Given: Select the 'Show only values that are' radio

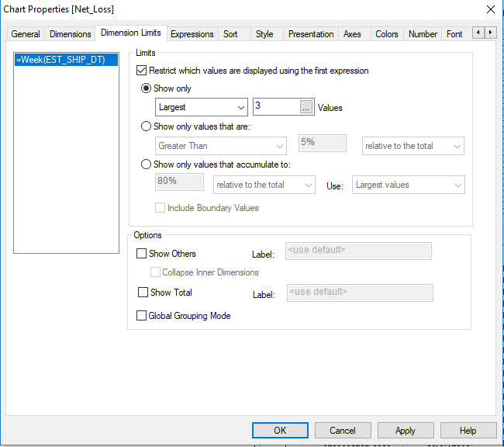Looking at the screenshot, I should pyautogui.click(x=146, y=126).
